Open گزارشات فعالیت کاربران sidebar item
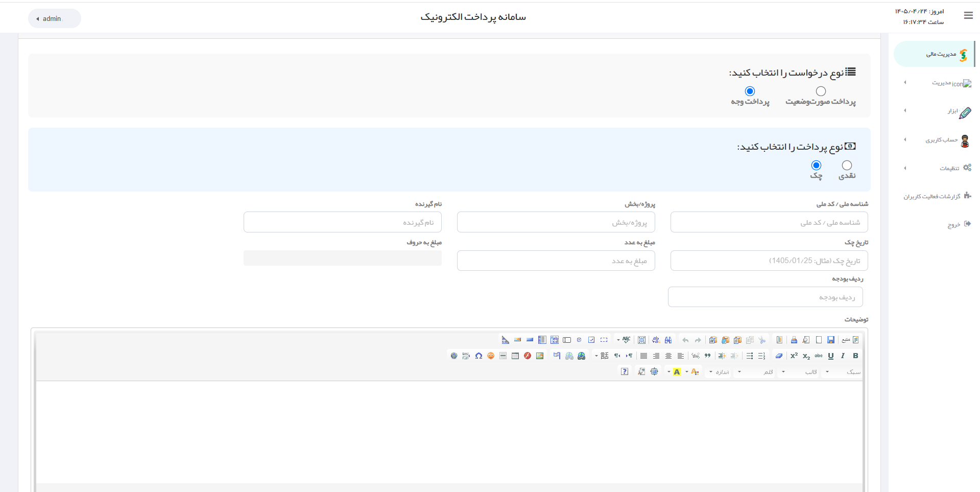Screen dimensions: 980x492 (x=937, y=196)
